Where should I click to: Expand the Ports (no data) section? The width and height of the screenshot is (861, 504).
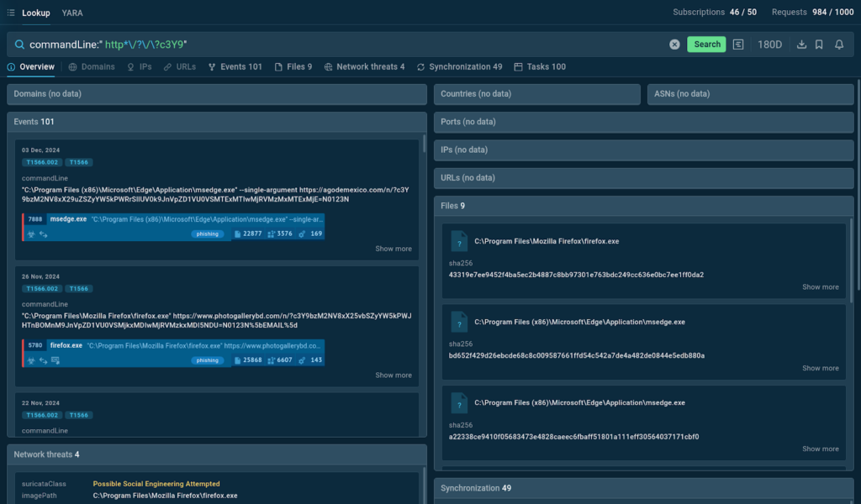point(643,122)
